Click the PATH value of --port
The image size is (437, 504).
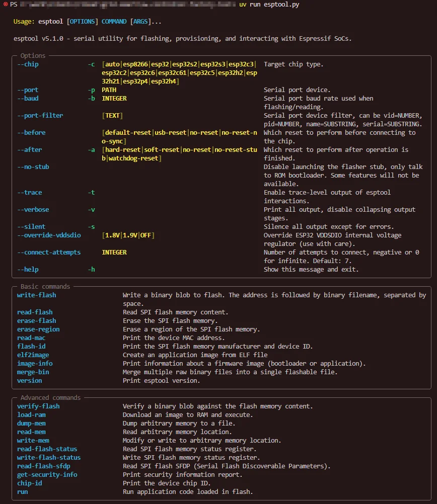[109, 90]
